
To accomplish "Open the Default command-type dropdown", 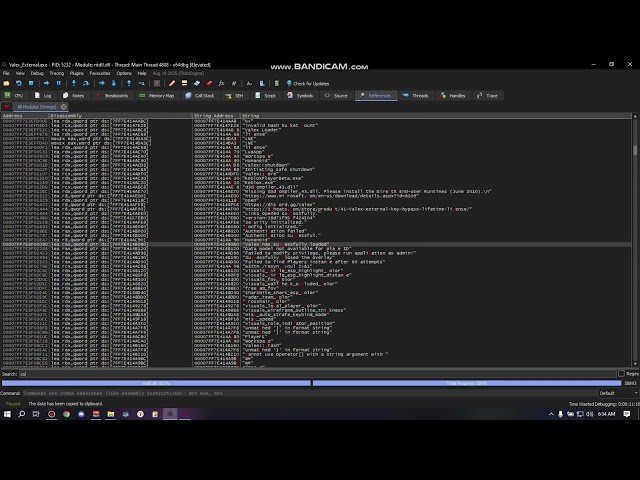I will tap(618, 393).
